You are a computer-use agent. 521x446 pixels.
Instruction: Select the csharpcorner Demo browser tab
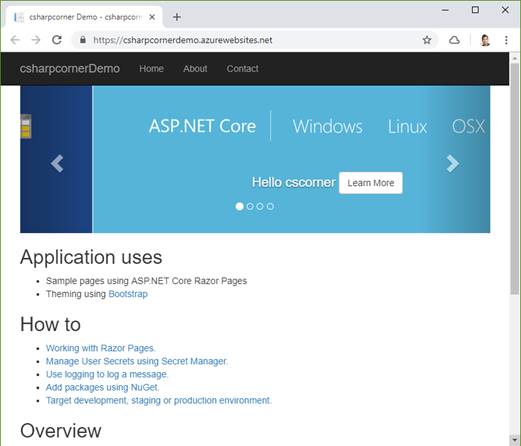pos(83,17)
